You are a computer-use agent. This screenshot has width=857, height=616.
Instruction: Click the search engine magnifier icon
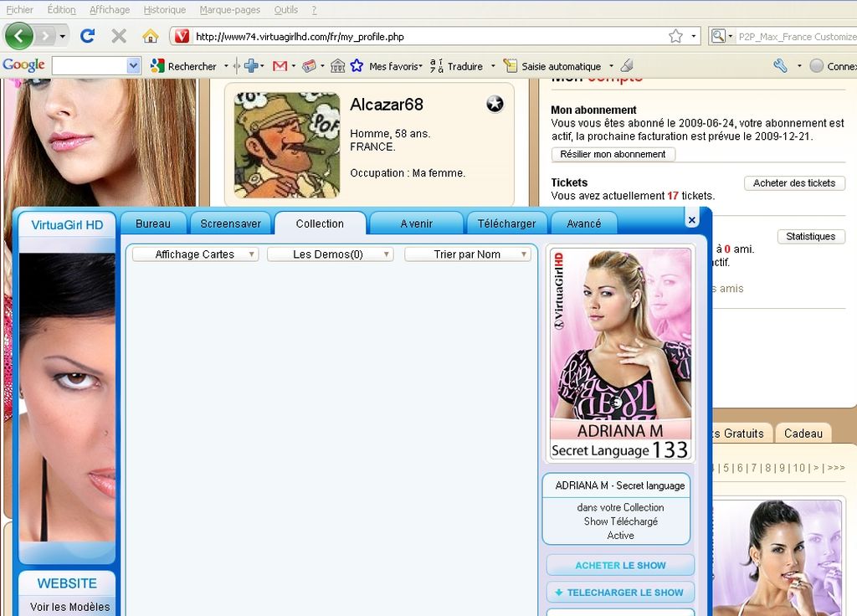tap(717, 36)
